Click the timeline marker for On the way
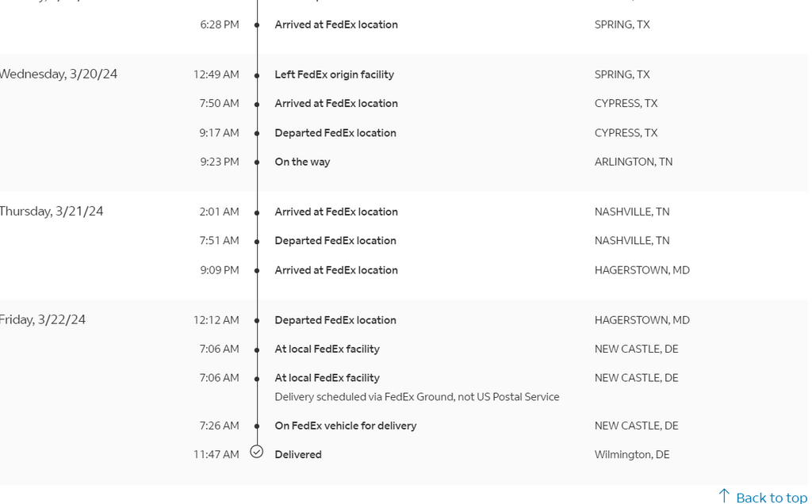 (257, 162)
